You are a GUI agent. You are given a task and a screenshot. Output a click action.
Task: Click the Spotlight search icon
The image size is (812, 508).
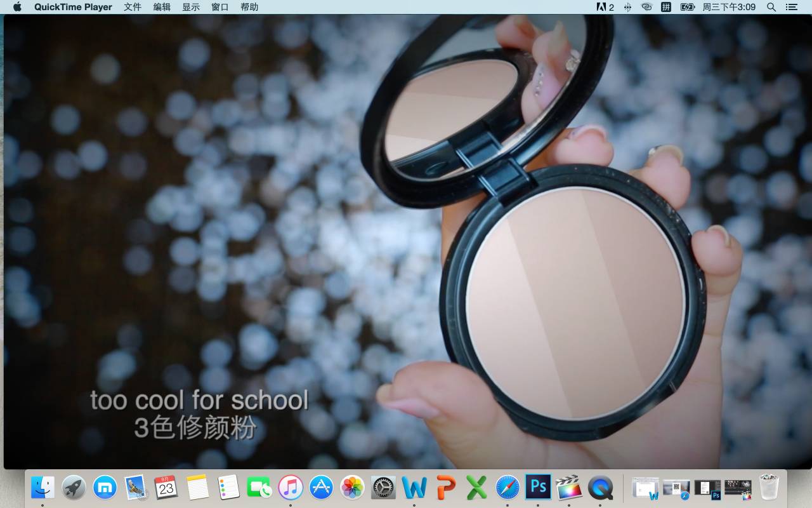click(771, 7)
